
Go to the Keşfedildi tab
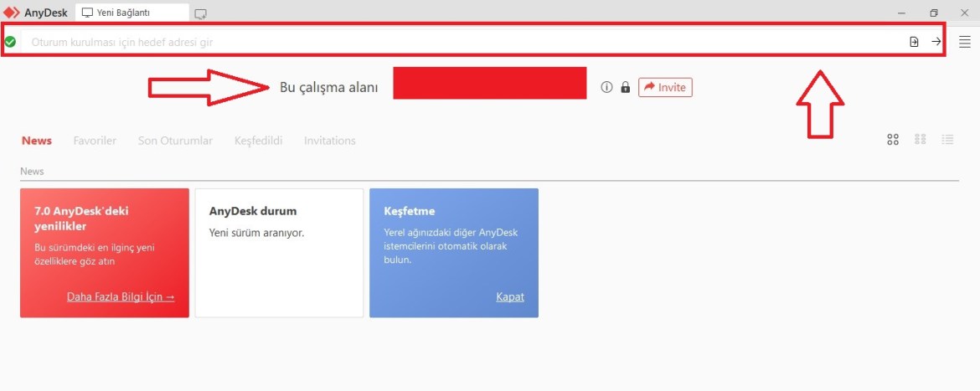[258, 141]
